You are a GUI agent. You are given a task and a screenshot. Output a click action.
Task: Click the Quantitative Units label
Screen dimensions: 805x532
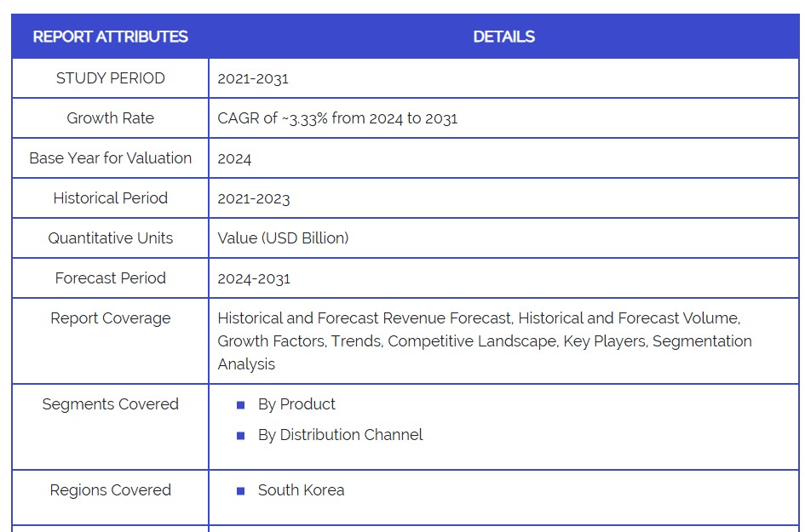click(110, 238)
